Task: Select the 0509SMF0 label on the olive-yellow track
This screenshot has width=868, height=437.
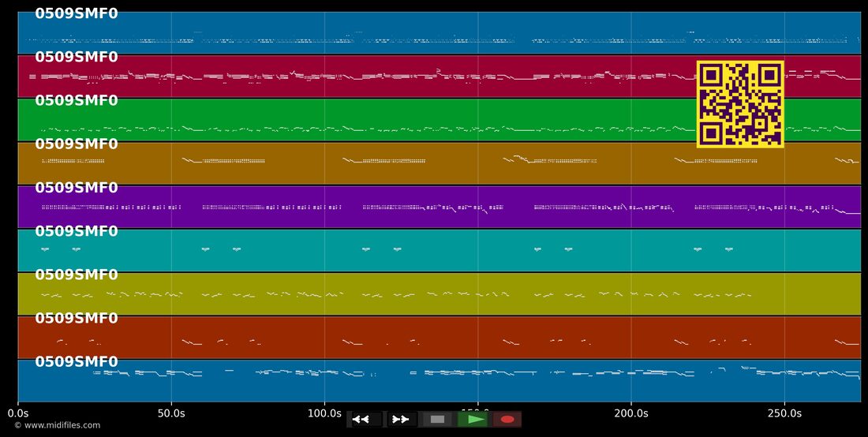Action: 77,275
